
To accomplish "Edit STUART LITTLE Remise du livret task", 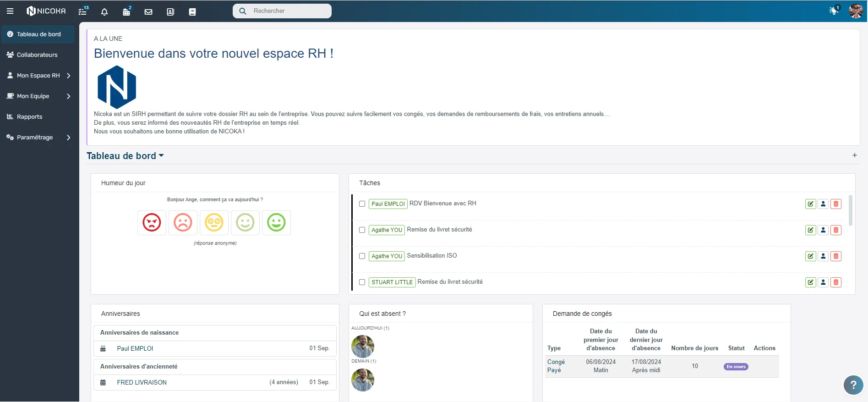I will click(x=811, y=282).
